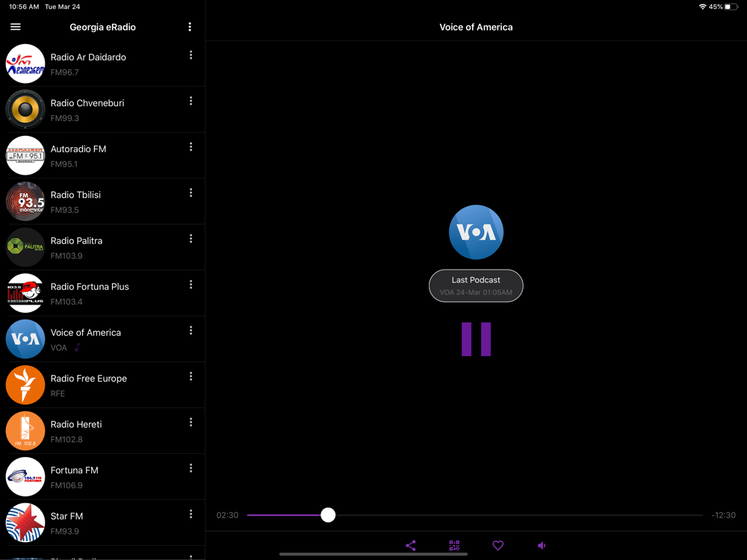Open options for Autoradio FM
This screenshot has height=560, width=747.
191,146
